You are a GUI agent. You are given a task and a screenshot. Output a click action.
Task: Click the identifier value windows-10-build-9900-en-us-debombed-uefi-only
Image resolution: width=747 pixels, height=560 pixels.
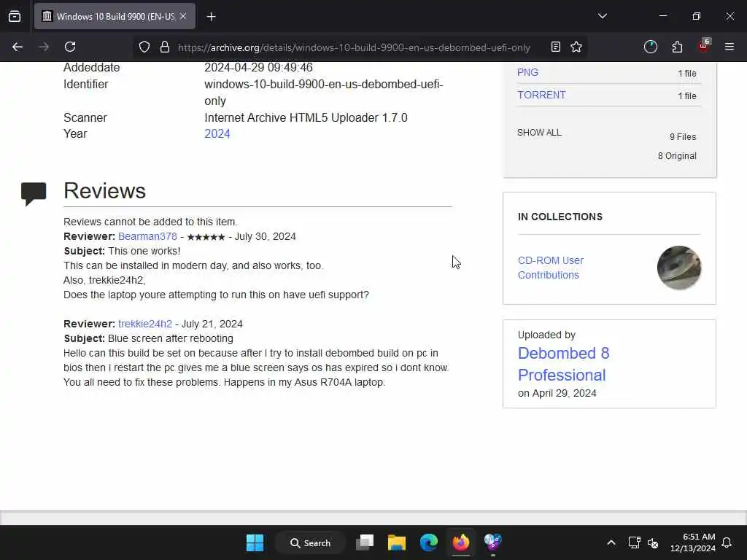click(324, 93)
